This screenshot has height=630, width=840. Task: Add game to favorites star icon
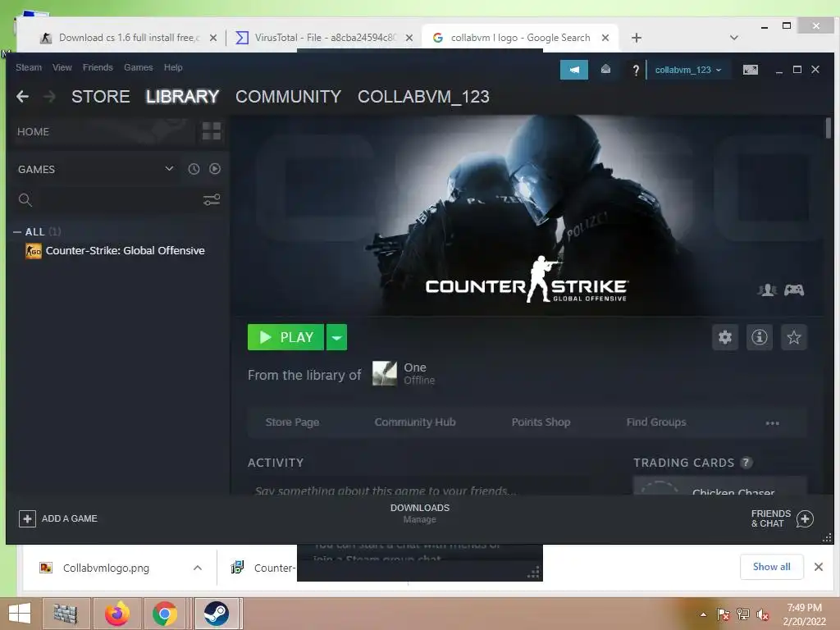coord(793,337)
